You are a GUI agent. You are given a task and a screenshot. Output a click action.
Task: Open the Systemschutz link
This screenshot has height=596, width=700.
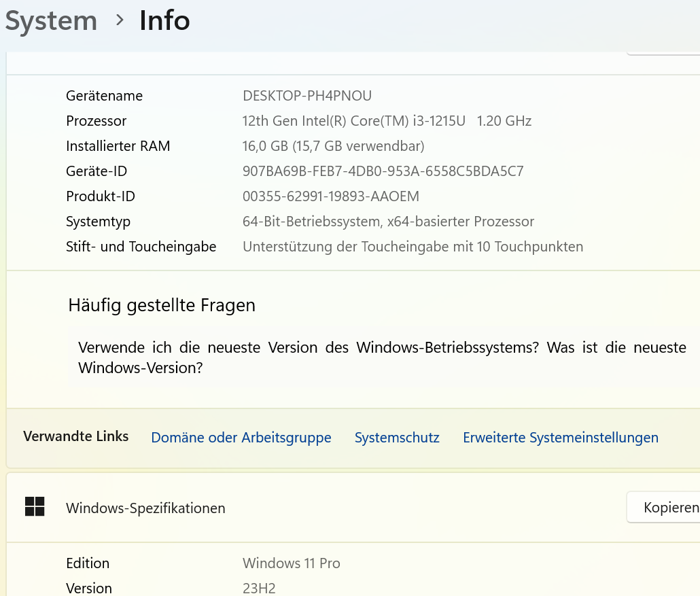397,438
